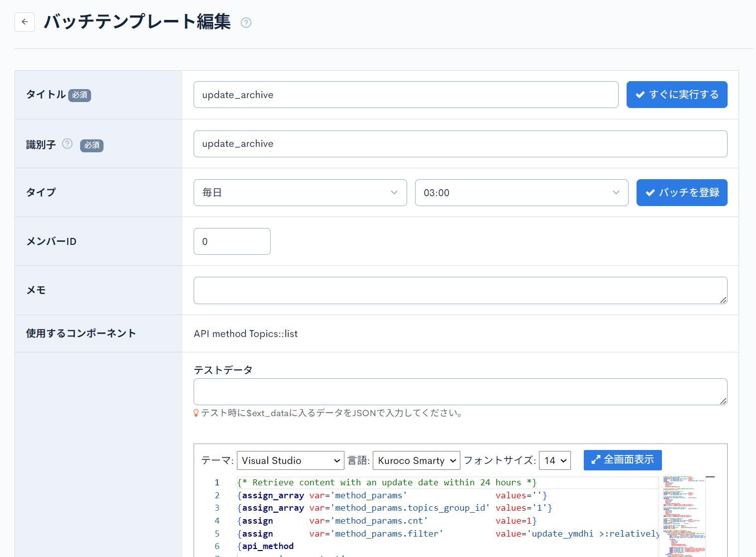Click inside the メモ textarea
The image size is (756, 557).
click(460, 290)
